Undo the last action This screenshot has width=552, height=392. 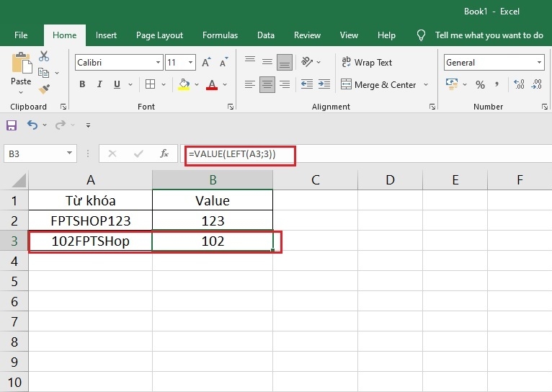32,125
